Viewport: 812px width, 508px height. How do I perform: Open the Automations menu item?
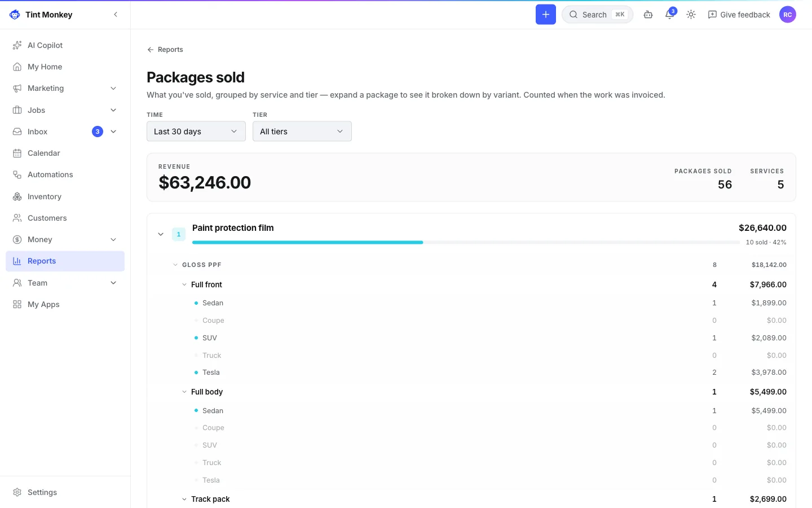click(x=65, y=174)
